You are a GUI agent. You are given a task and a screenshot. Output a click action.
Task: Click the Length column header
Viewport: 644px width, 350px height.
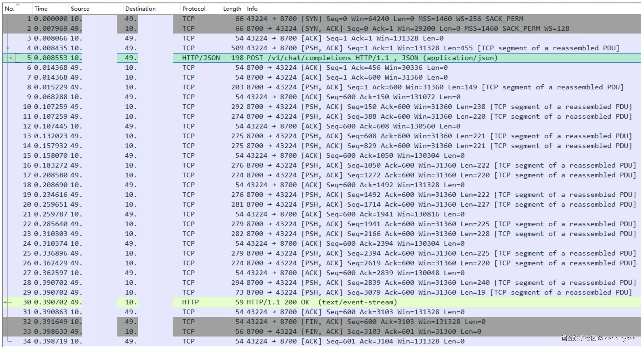pyautogui.click(x=232, y=9)
